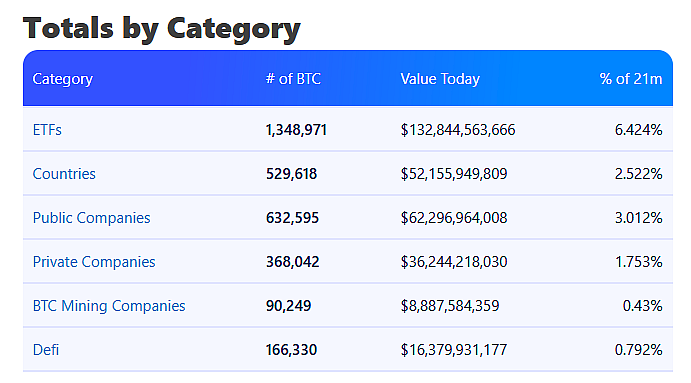Open the Countries category link
Viewport: 691px width, 383px height.
click(x=64, y=174)
